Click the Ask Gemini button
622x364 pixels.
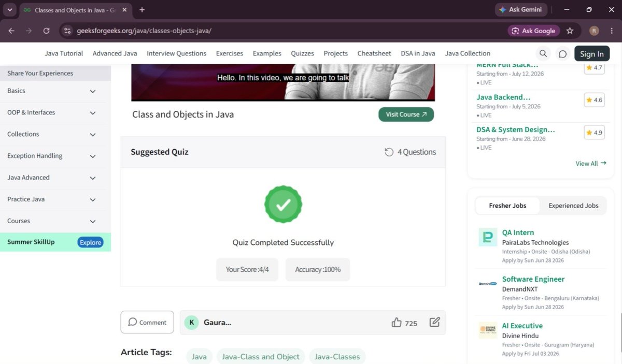tap(520, 9)
